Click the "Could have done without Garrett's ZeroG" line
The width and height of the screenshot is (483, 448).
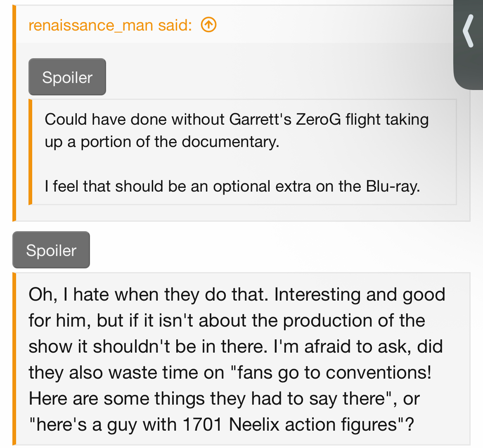click(237, 120)
